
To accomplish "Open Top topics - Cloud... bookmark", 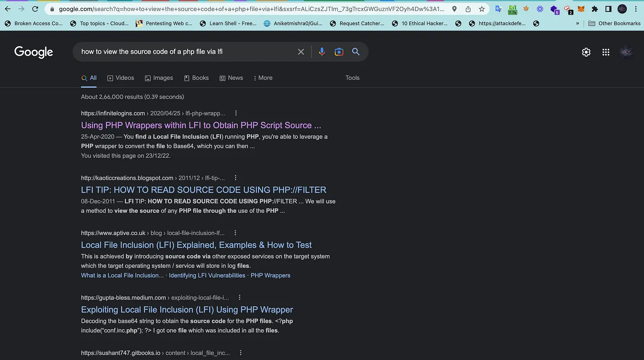I will [99, 23].
